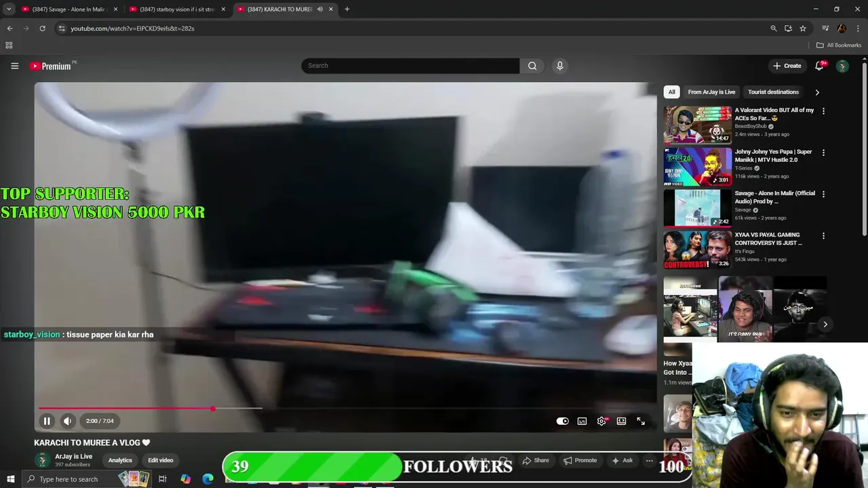Promote this video

580,460
